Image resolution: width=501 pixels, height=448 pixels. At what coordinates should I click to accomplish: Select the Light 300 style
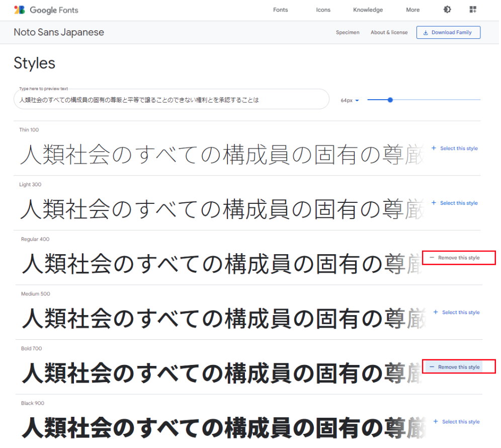coord(455,203)
